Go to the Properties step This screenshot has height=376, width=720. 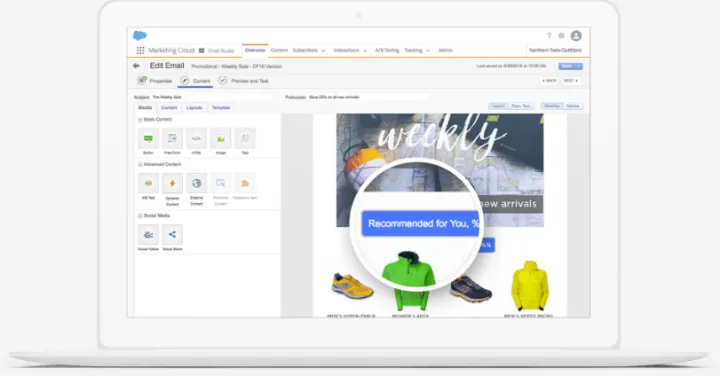pos(155,81)
